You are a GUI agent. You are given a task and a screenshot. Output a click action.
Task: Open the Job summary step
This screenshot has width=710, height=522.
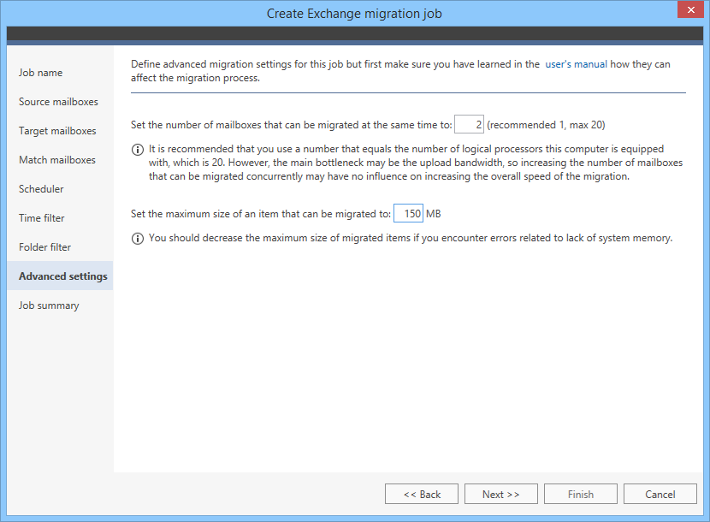tap(48, 306)
